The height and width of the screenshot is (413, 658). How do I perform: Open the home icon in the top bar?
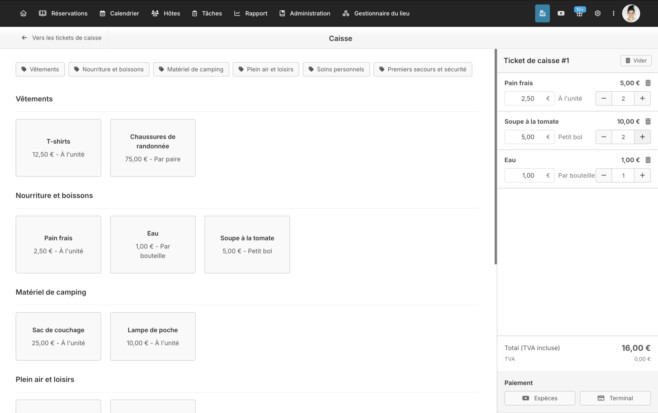24,13
